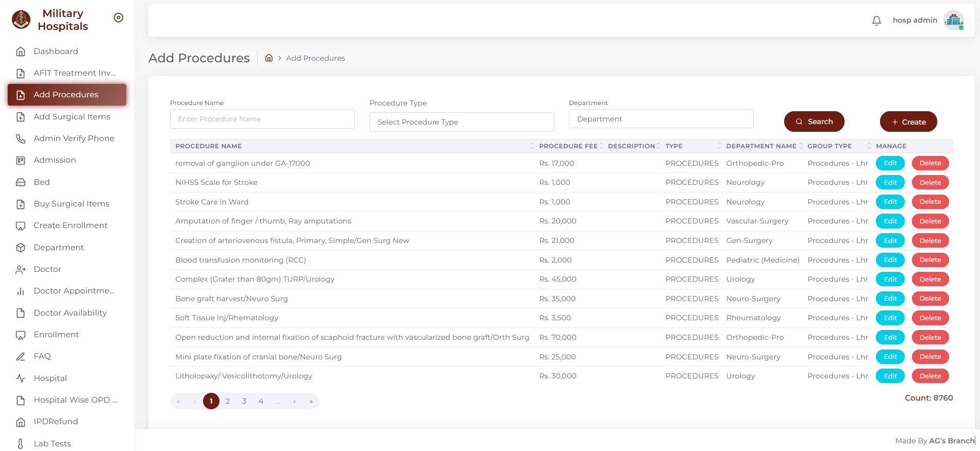The height and width of the screenshot is (451, 980).
Task: Click the Admin Verify Phone icon
Action: tap(21, 138)
